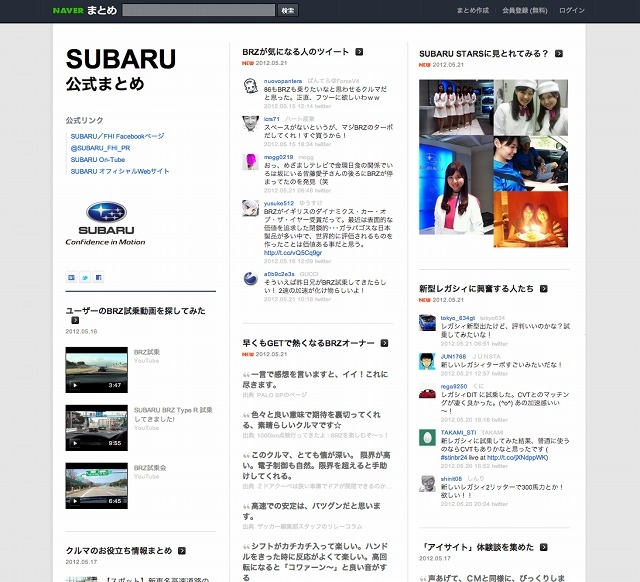This screenshot has height=582, width=640.
Task: Open SUBARU／FHI Facebookページ link
Action: 118,136
